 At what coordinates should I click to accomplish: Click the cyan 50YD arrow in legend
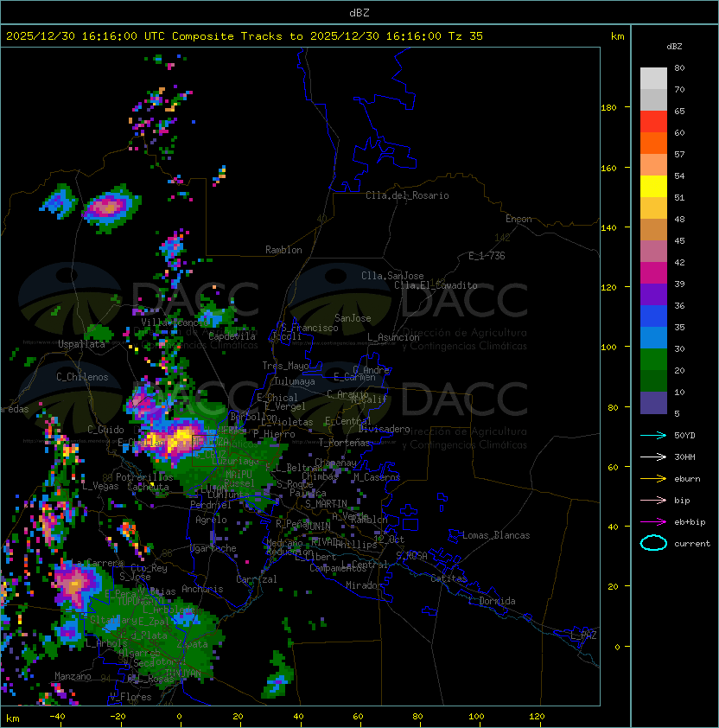point(653,436)
